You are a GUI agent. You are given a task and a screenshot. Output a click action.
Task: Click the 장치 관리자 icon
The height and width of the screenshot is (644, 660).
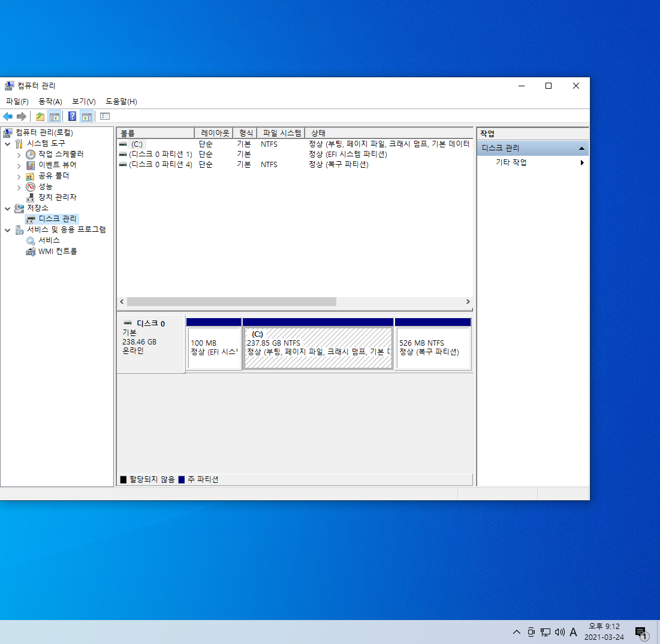pos(31,197)
